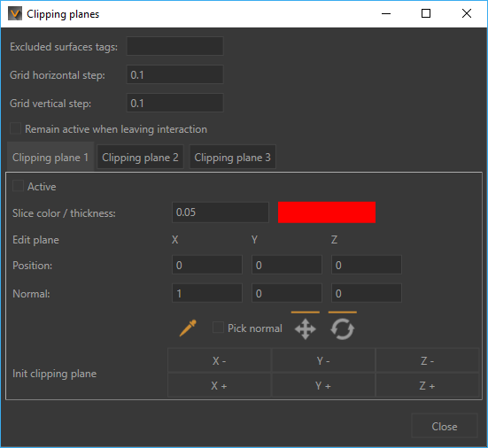488x448 pixels.
Task: Open the red slice color swatch
Action: 327,212
